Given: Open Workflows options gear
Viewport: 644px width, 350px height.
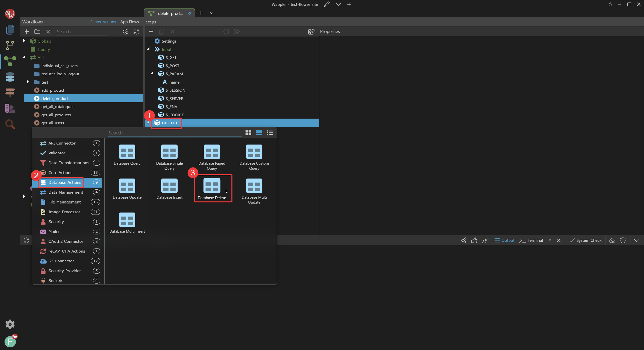Looking at the screenshot, I should pyautogui.click(x=126, y=31).
